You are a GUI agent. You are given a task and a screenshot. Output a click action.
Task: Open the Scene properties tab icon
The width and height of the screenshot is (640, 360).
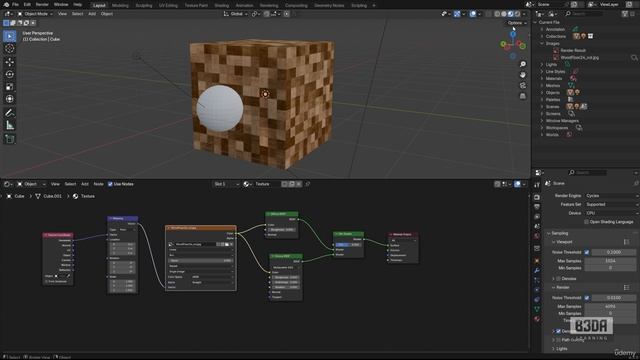point(537,227)
